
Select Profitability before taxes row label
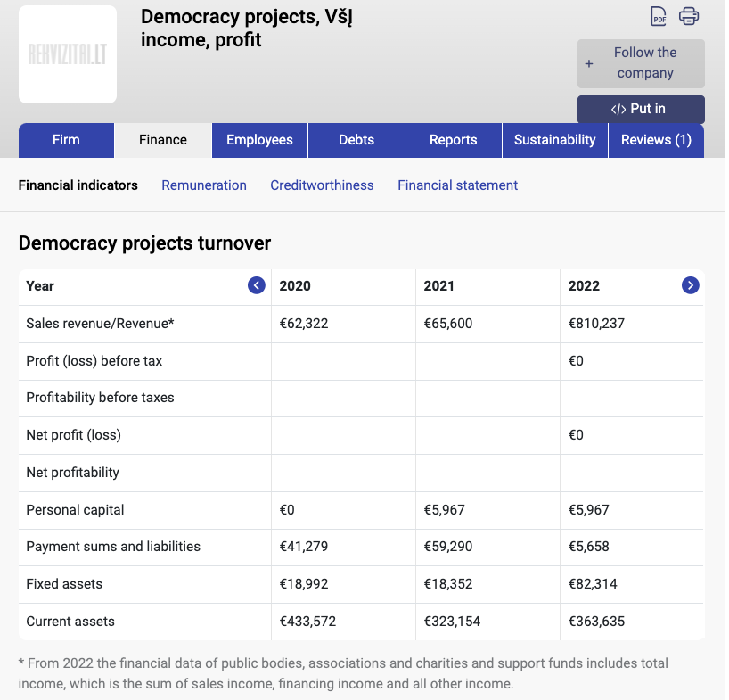(x=100, y=398)
